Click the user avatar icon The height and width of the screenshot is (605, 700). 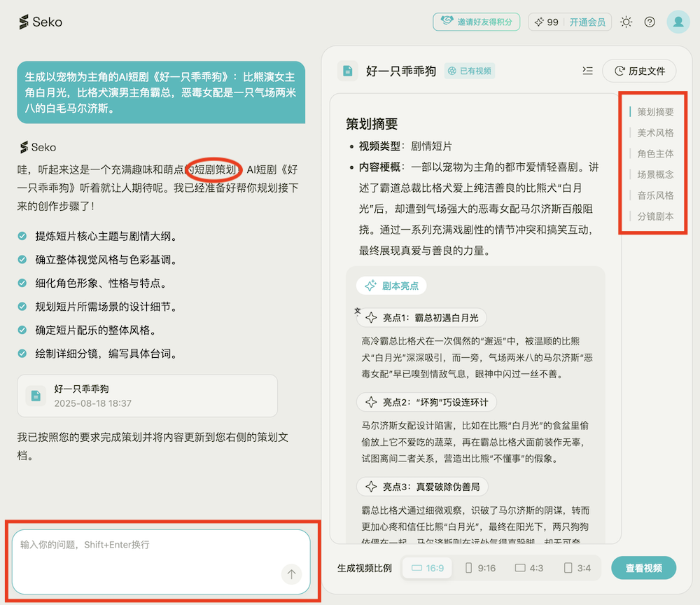[678, 22]
